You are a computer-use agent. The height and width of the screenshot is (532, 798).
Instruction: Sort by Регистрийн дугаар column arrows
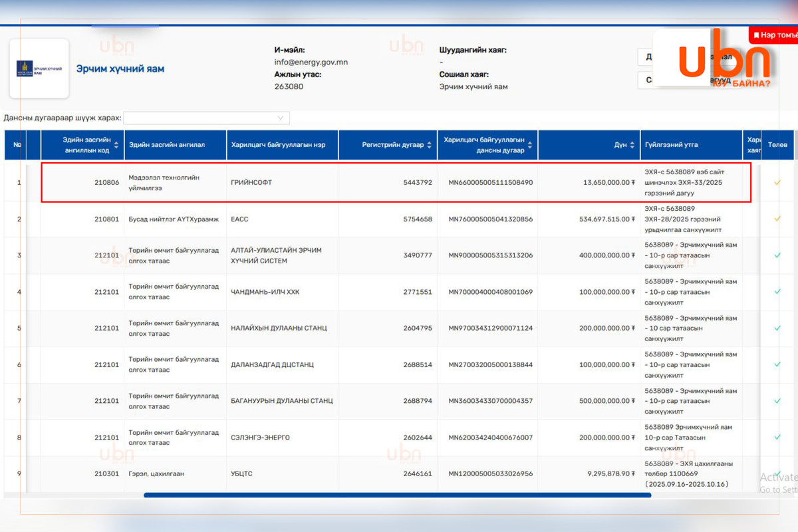(x=430, y=145)
